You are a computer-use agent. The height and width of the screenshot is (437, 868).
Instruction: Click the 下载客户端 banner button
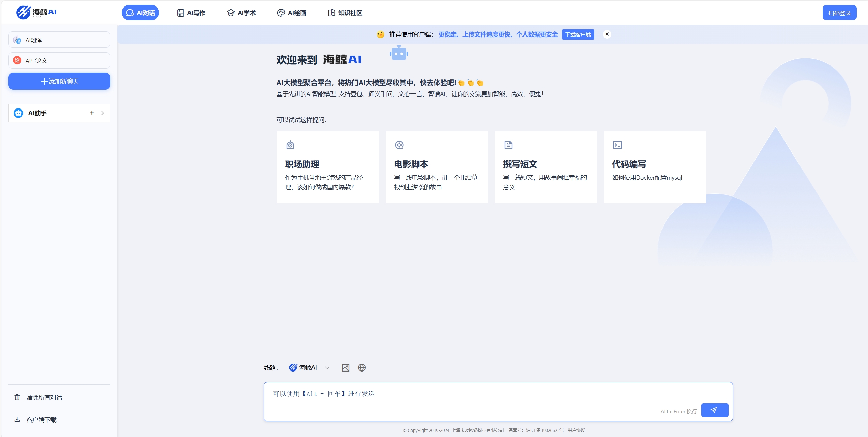pyautogui.click(x=578, y=34)
